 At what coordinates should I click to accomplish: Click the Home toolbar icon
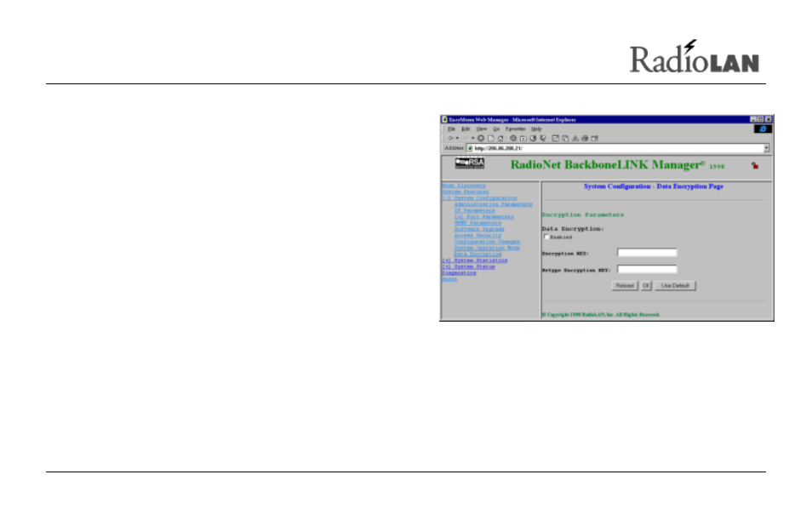(x=500, y=138)
